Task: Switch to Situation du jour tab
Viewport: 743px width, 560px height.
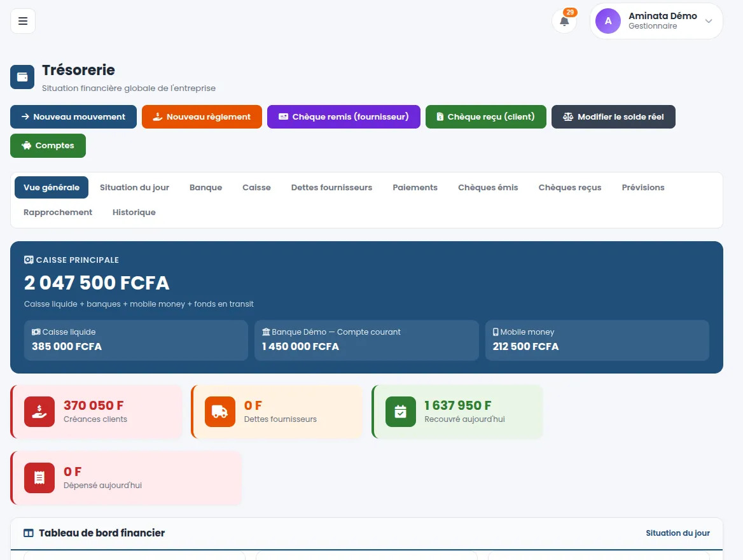Action: (135, 187)
